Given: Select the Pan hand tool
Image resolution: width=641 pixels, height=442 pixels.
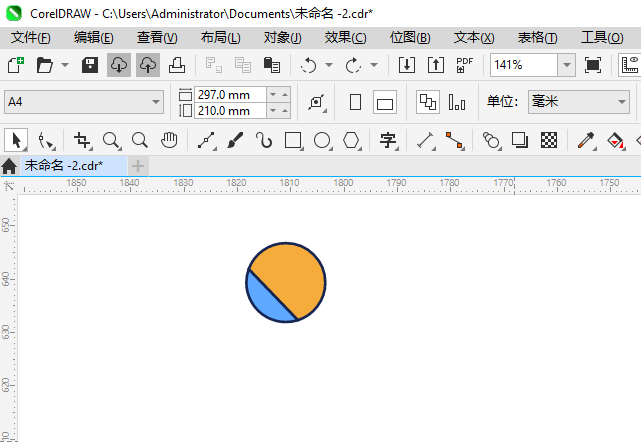Looking at the screenshot, I should pyautogui.click(x=169, y=141).
